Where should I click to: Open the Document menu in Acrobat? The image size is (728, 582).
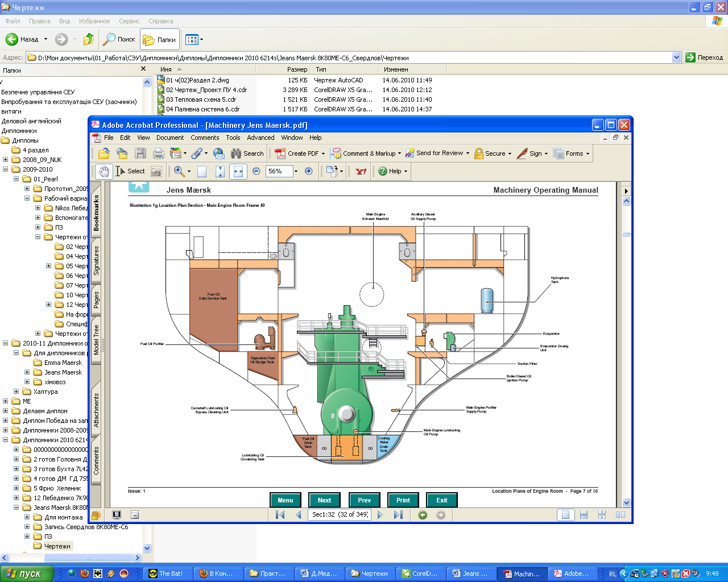[170, 138]
